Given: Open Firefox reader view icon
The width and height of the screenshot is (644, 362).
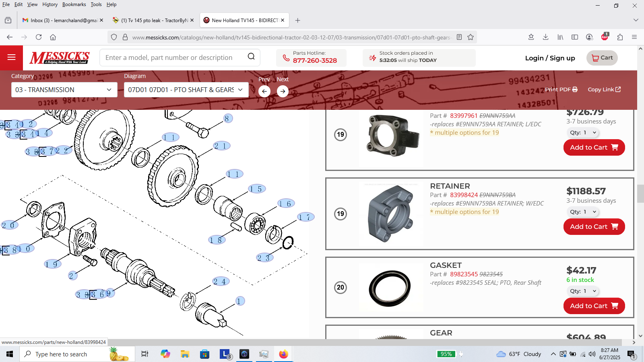Looking at the screenshot, I should tap(459, 37).
